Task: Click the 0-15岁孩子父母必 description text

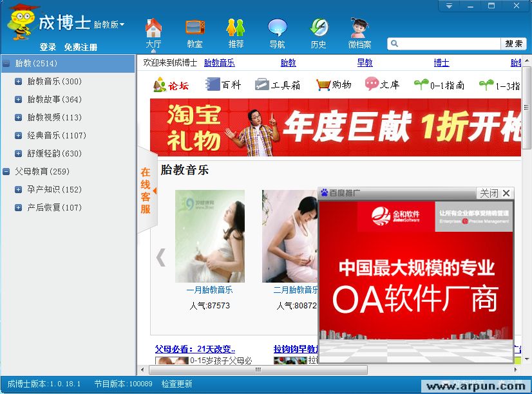Action: pos(221,361)
